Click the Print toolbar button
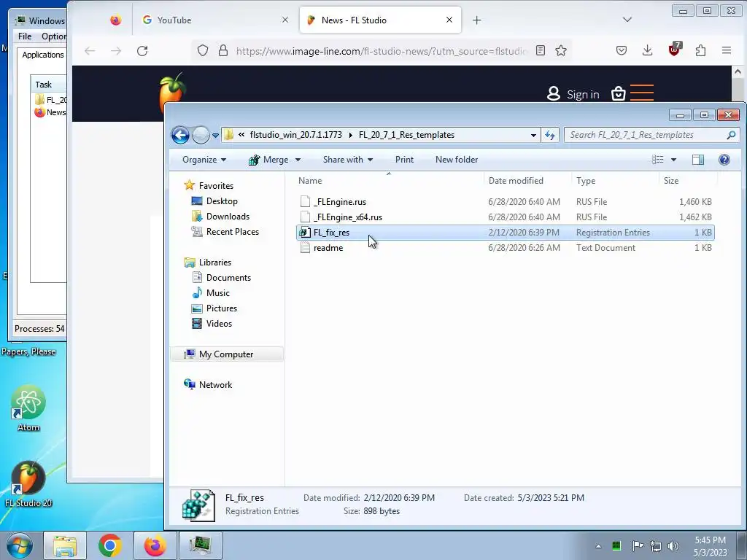This screenshot has height=560, width=747. (404, 160)
